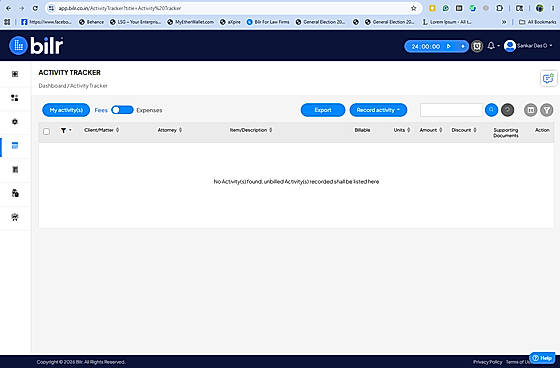Image resolution: width=560 pixels, height=368 pixels.
Task: Open the alarm clock timer icon
Action: click(x=477, y=46)
